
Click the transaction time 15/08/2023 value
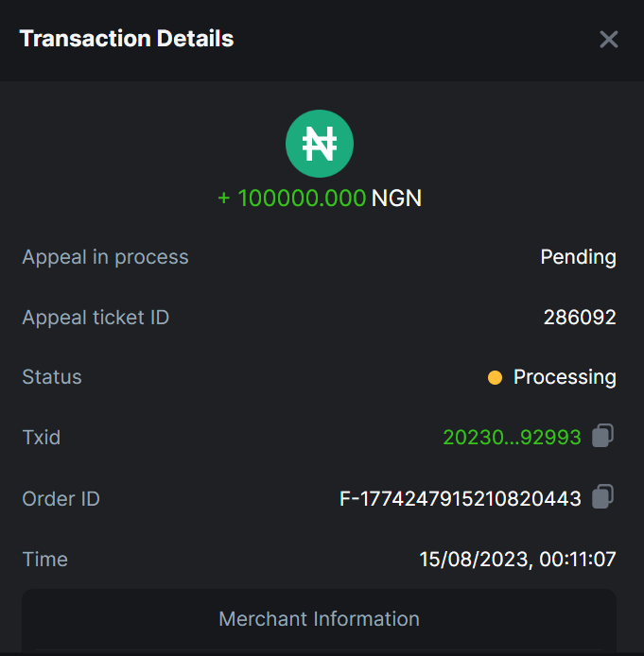tap(517, 560)
